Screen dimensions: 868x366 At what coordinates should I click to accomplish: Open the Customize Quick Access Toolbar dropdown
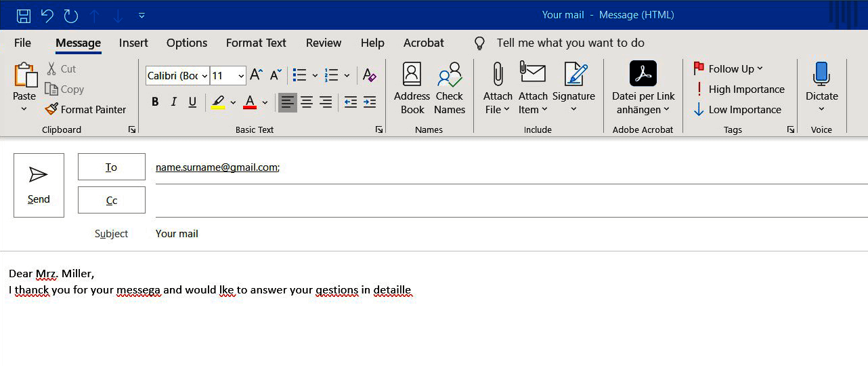[x=142, y=15]
